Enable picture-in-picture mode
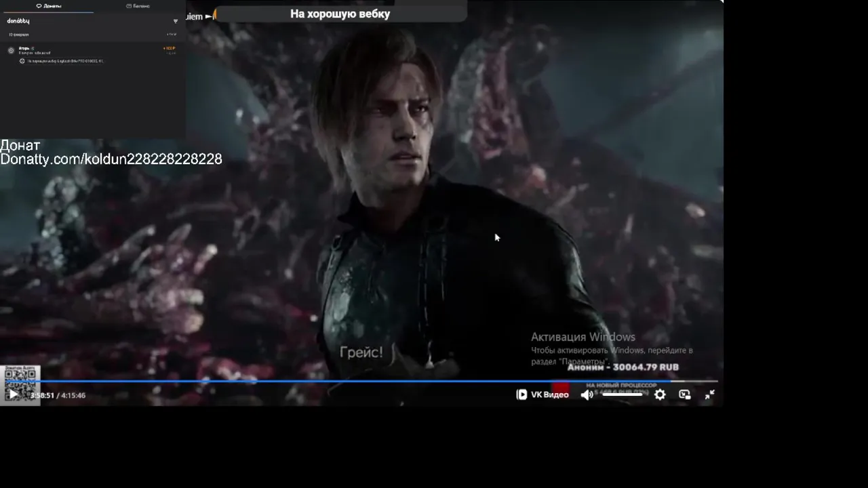Image resolution: width=868 pixels, height=488 pixels. point(685,394)
